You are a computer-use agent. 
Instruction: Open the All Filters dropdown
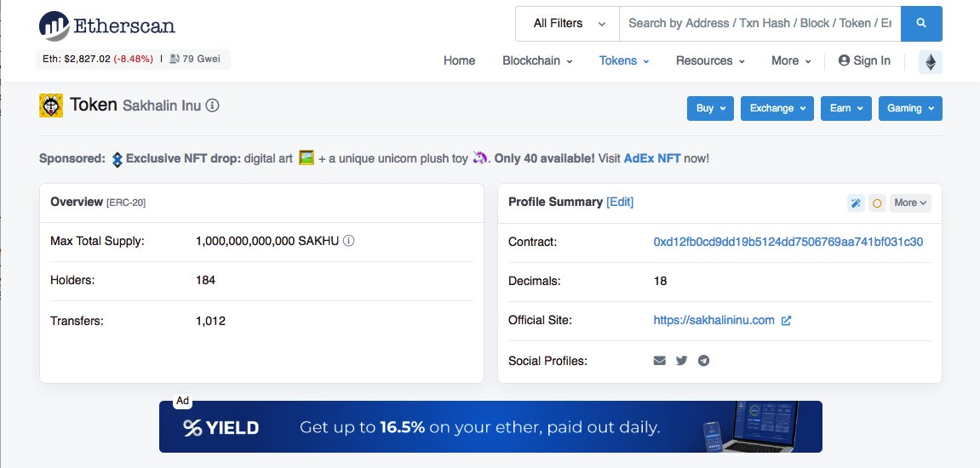pyautogui.click(x=568, y=24)
